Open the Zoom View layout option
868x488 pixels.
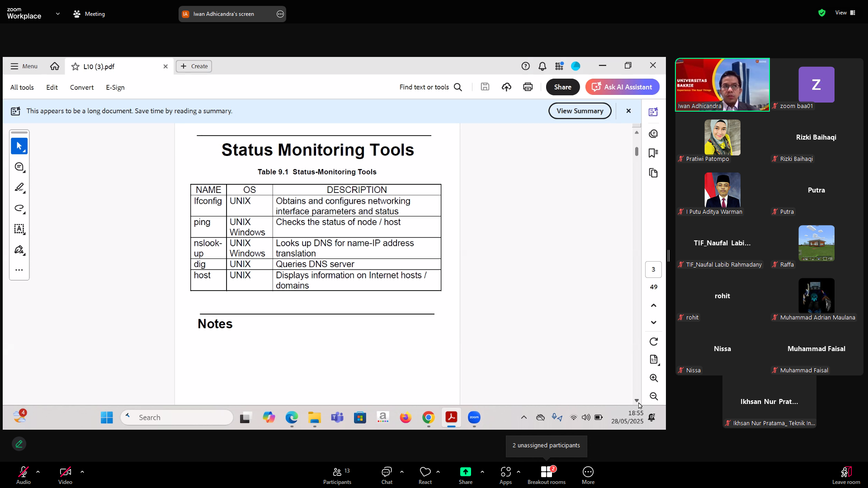pyautogui.click(x=845, y=13)
